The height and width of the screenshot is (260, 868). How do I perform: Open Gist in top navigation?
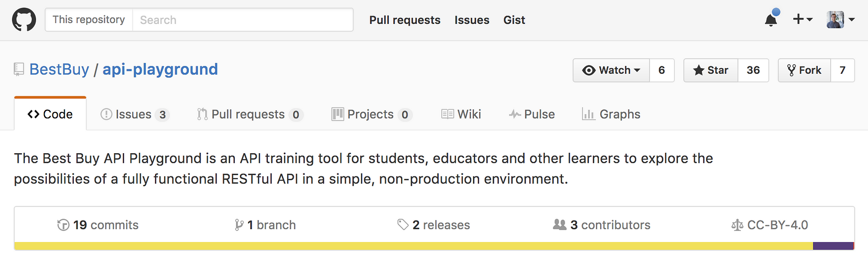pyautogui.click(x=514, y=20)
